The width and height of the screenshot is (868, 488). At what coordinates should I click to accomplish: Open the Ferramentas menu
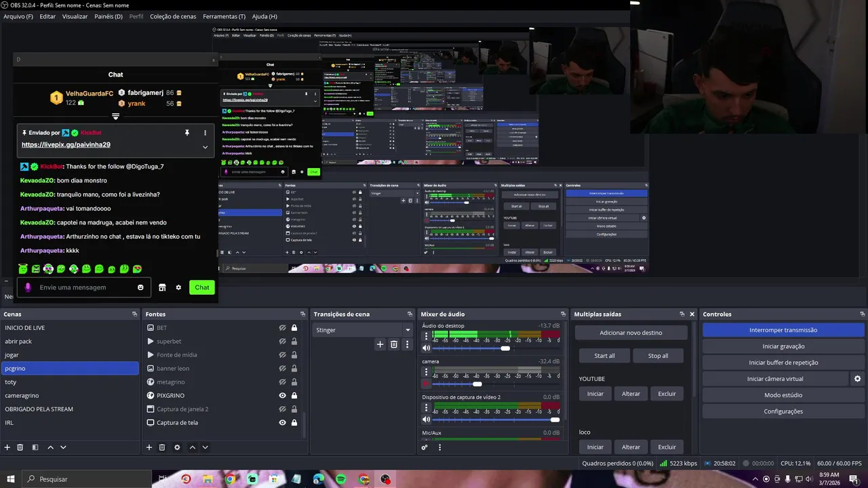pyautogui.click(x=224, y=16)
